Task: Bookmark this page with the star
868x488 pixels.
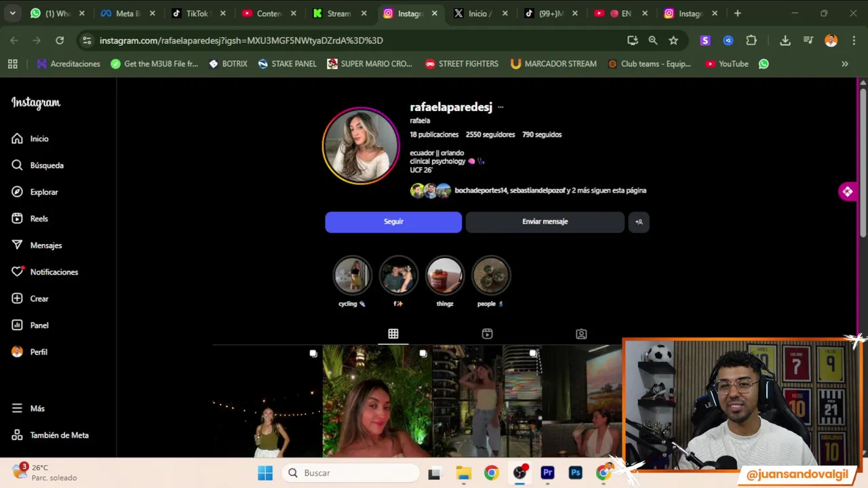Action: (673, 41)
